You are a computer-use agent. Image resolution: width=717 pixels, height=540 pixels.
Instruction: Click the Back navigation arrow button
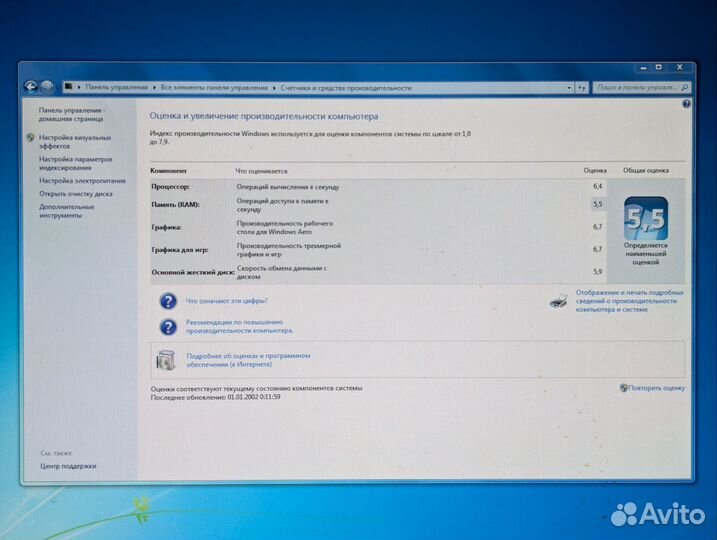[x=31, y=86]
